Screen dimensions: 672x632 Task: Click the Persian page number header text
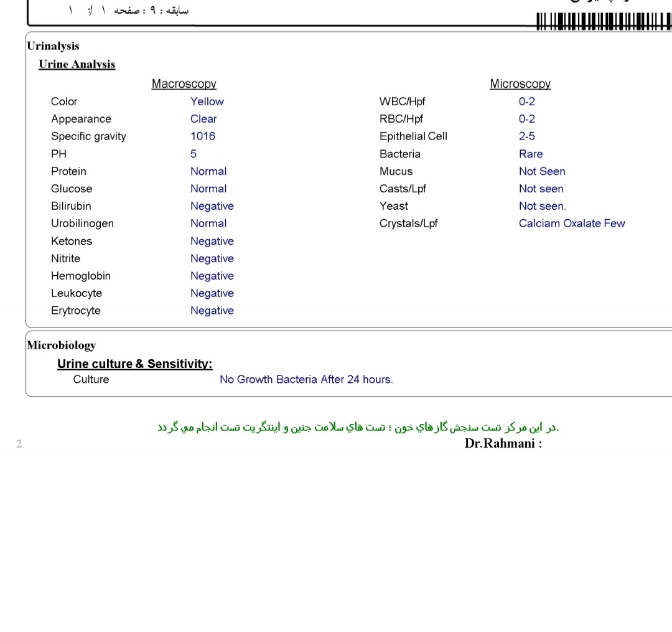tap(129, 11)
